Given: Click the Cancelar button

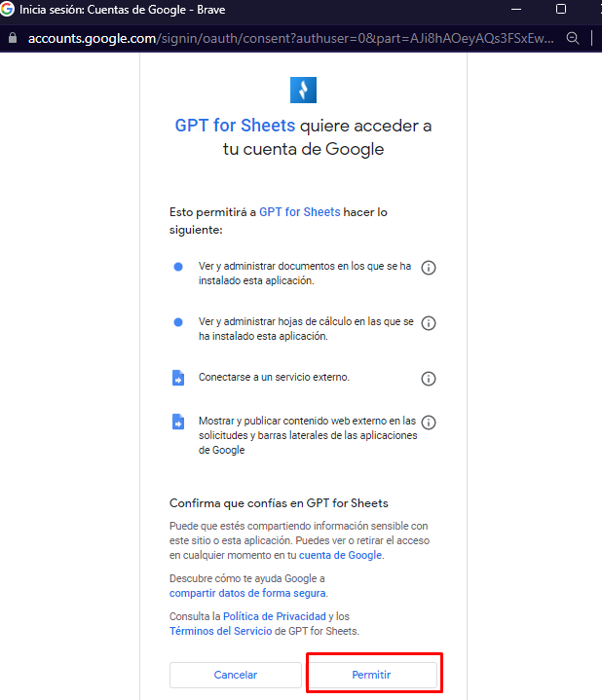Looking at the screenshot, I should (236, 675).
